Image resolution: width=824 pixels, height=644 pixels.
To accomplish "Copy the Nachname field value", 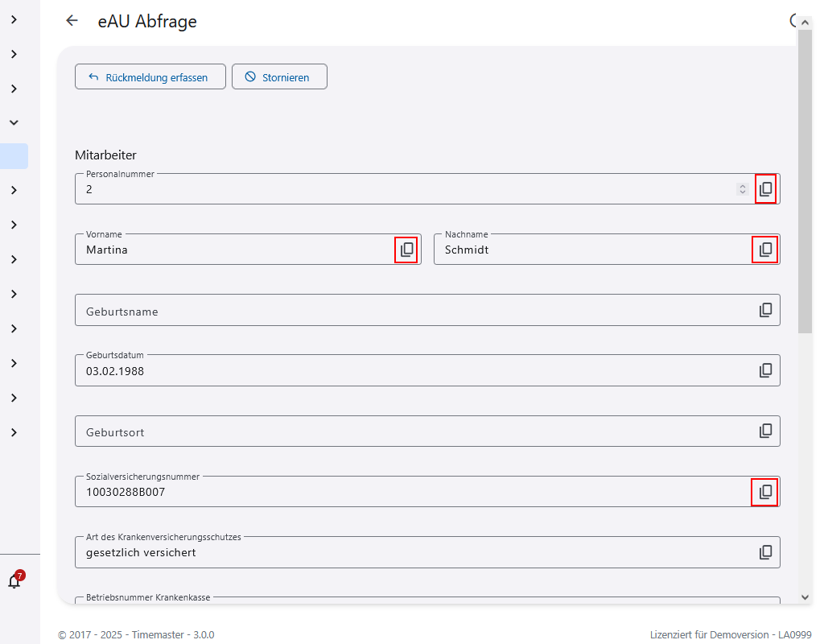I will click(765, 250).
